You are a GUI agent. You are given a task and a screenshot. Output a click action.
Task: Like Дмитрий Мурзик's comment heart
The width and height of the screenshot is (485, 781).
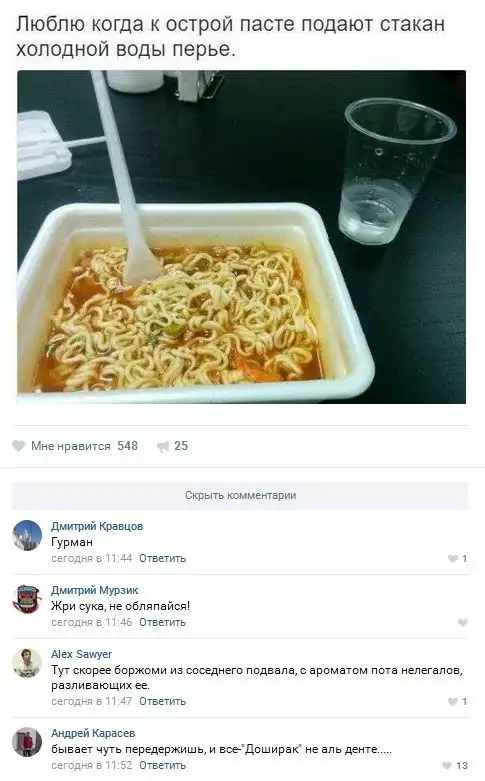click(463, 623)
